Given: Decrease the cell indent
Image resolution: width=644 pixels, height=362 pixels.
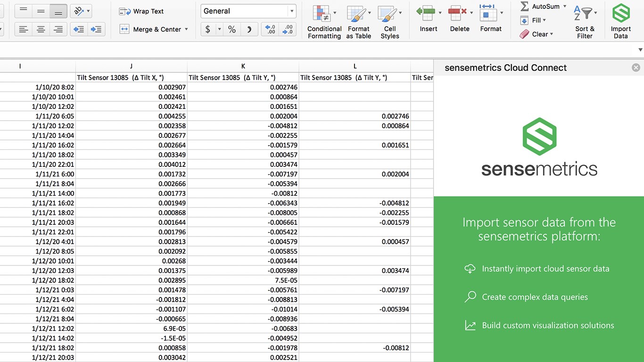Looking at the screenshot, I should click(x=79, y=29).
